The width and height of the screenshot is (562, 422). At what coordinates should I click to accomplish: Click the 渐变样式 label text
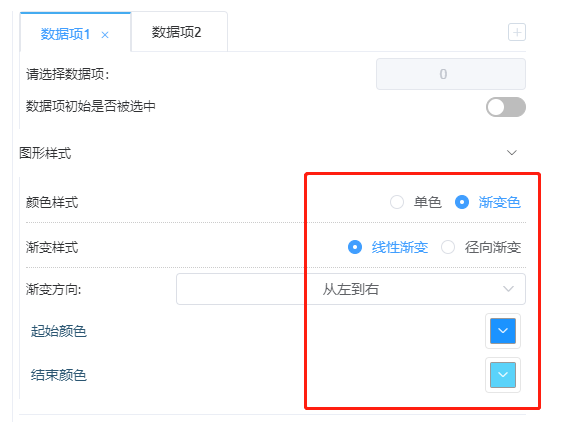pos(52,247)
